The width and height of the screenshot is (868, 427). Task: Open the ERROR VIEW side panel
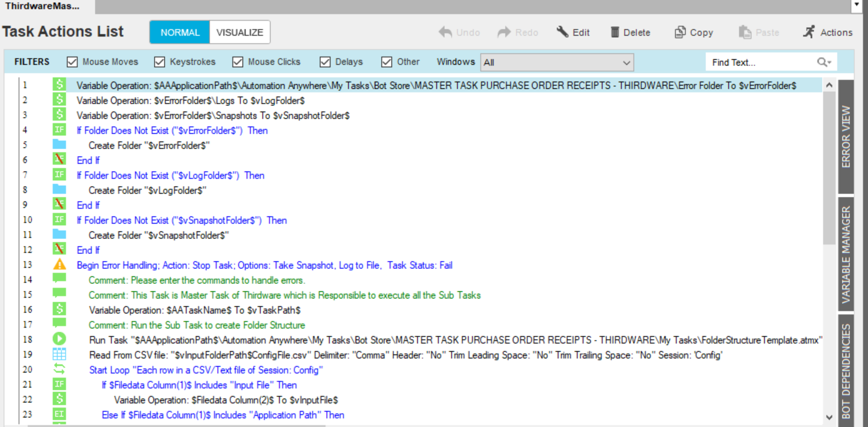[846, 136]
